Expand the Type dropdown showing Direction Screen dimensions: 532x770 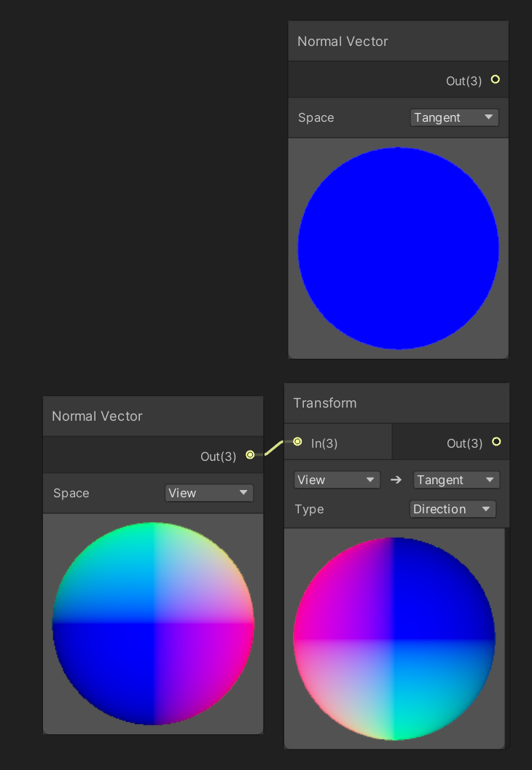pos(453,509)
